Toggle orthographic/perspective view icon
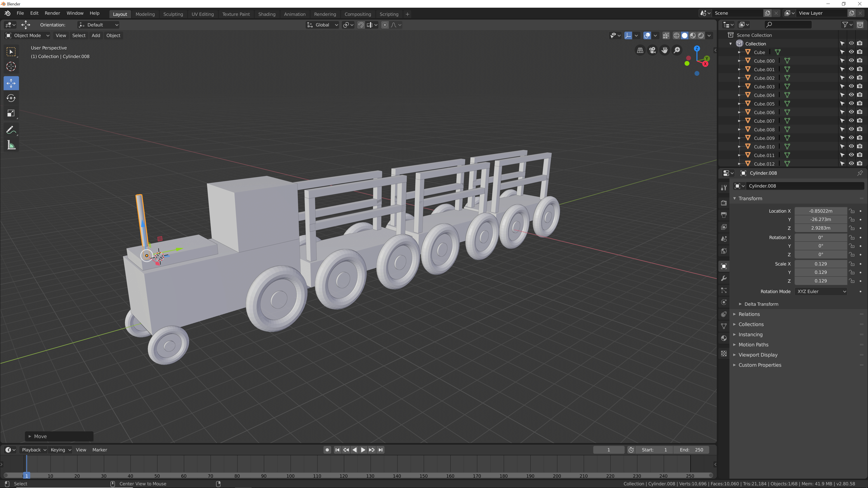The height and width of the screenshot is (488, 868). pyautogui.click(x=640, y=50)
